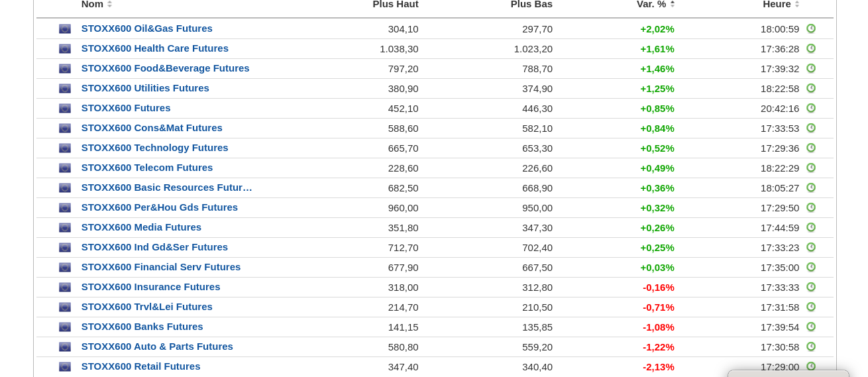Click the clock icon in the Food&Beverage row
This screenshot has height=377, width=868.
coord(811,69)
